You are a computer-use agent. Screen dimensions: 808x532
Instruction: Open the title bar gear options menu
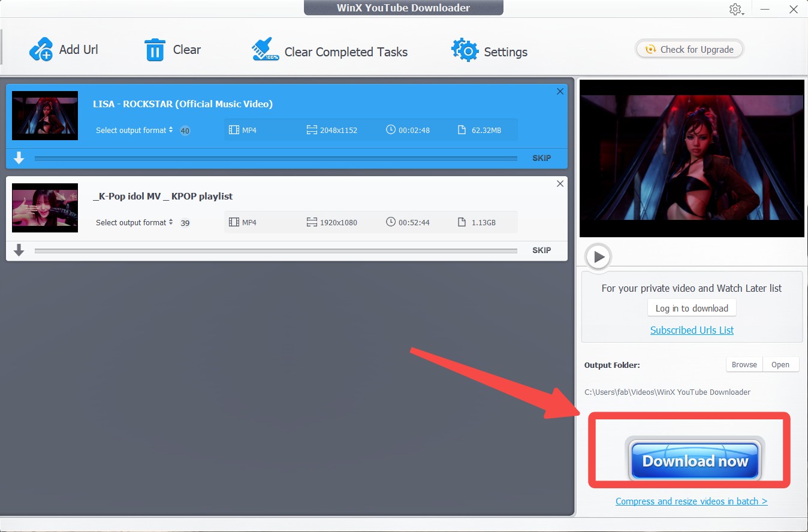tap(736, 9)
